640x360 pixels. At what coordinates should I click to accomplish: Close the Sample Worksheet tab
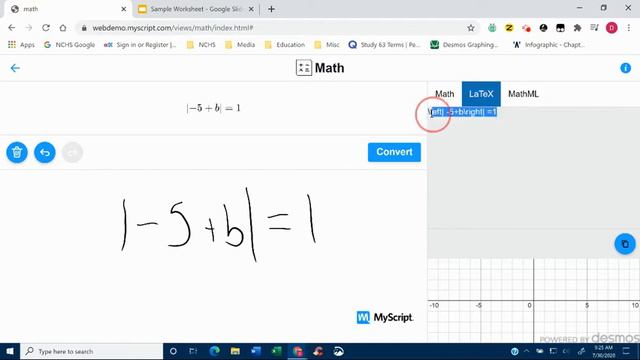[x=251, y=9]
